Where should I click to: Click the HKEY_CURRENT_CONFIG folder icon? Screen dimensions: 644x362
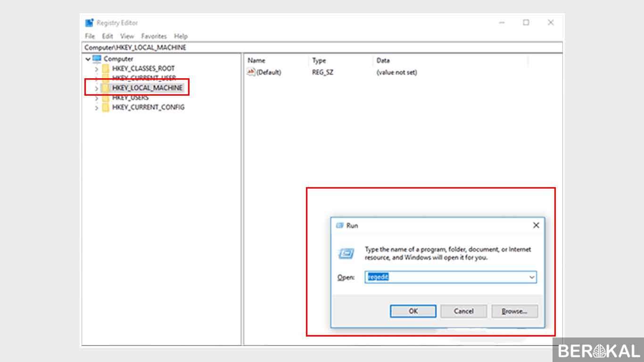tap(106, 107)
